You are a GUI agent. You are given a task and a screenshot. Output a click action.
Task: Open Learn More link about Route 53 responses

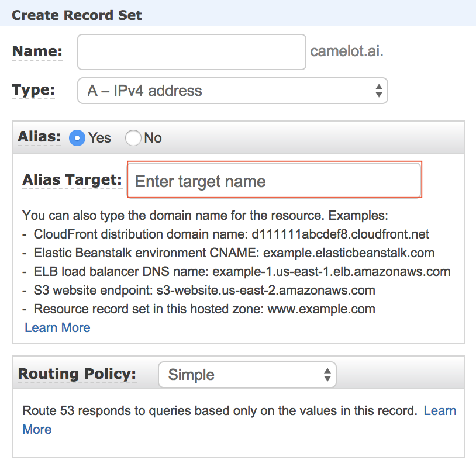pos(440,410)
